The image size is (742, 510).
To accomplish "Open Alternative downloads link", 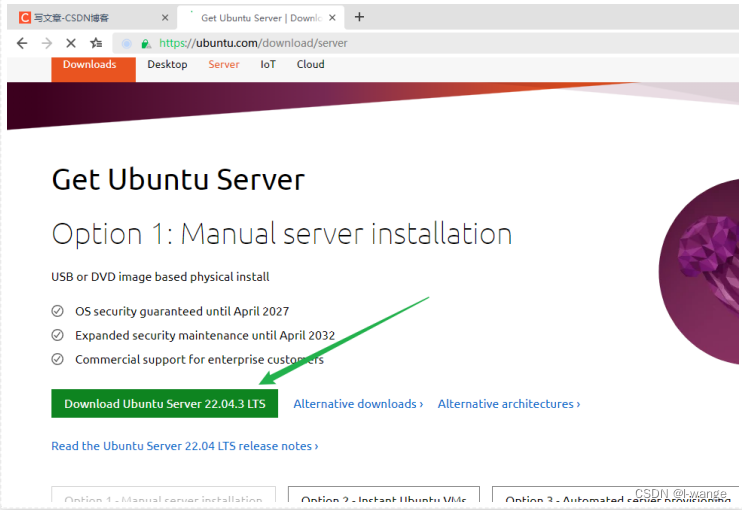I will point(358,404).
